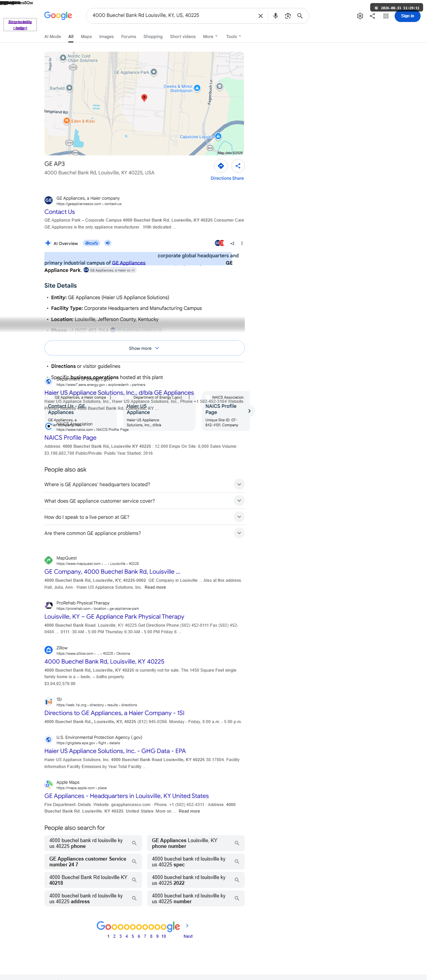432x980 pixels.
Task: Open 'Haier US Appliance Solutions, Inc. - GHG Data - EPA'
Action: pos(115,751)
